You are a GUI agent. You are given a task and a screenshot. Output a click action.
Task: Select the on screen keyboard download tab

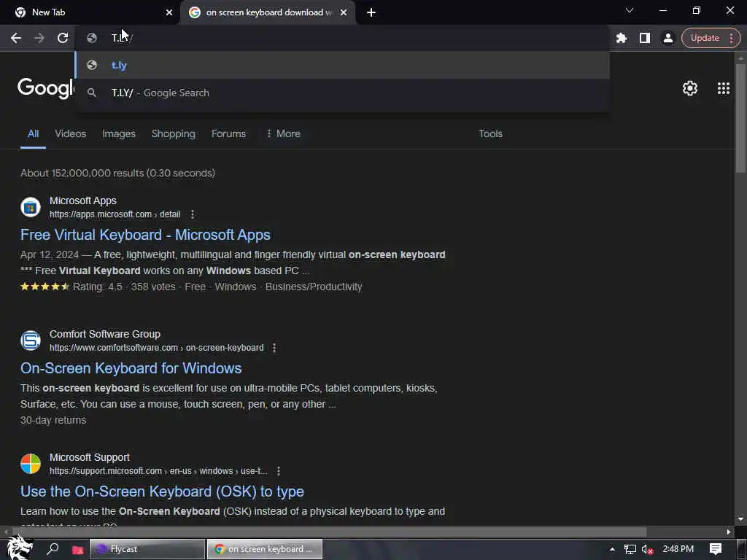267,12
